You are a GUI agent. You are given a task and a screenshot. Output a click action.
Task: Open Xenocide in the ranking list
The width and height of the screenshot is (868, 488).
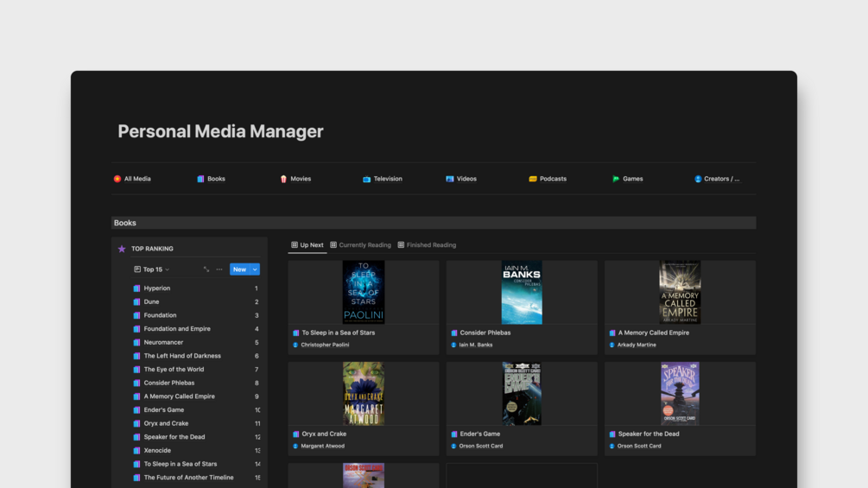[x=196, y=450]
